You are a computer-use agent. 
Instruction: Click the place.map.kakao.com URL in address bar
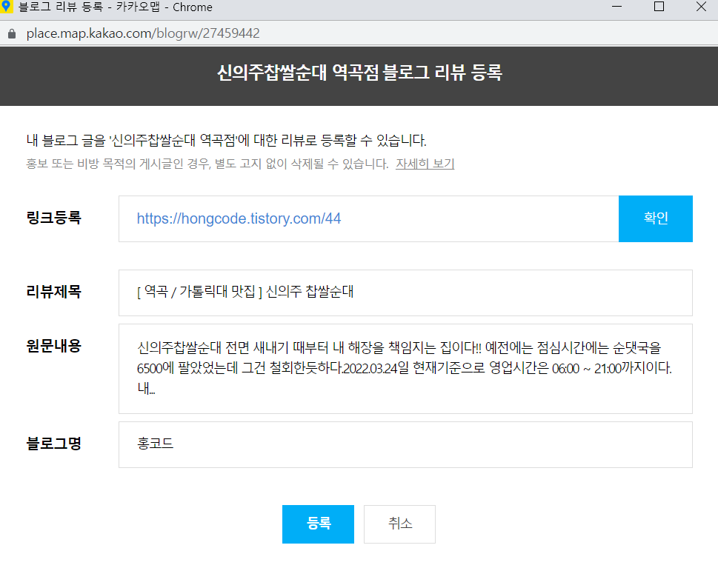pyautogui.click(x=143, y=33)
